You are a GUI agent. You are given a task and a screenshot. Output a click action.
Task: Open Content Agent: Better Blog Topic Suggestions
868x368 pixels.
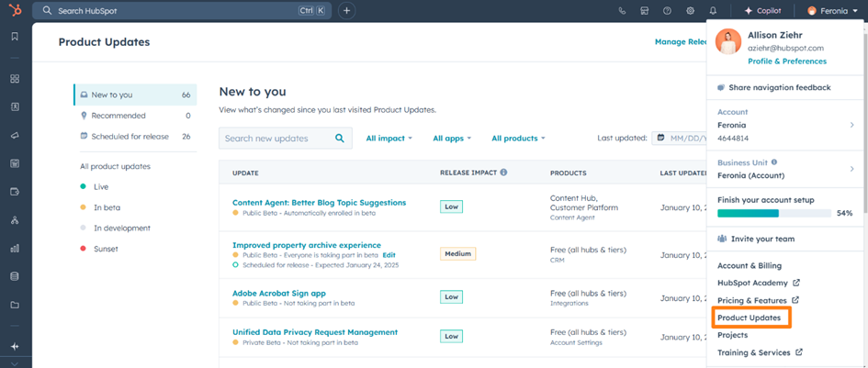tap(319, 203)
